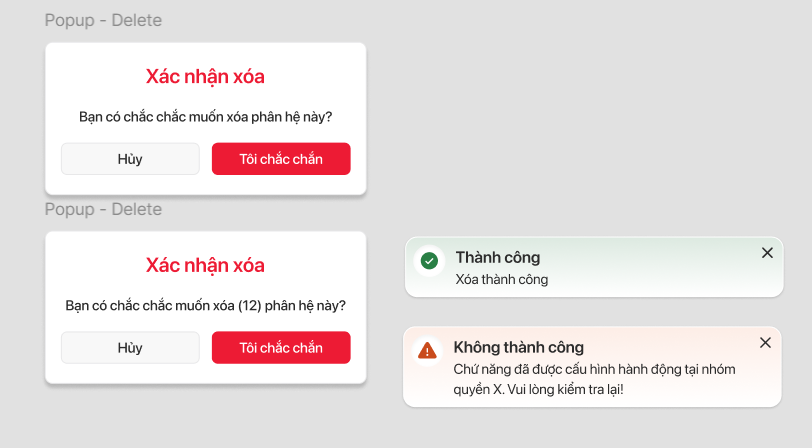Click the Xác nhận xóa title of the (12) popup
The image size is (812, 448).
coord(205,265)
